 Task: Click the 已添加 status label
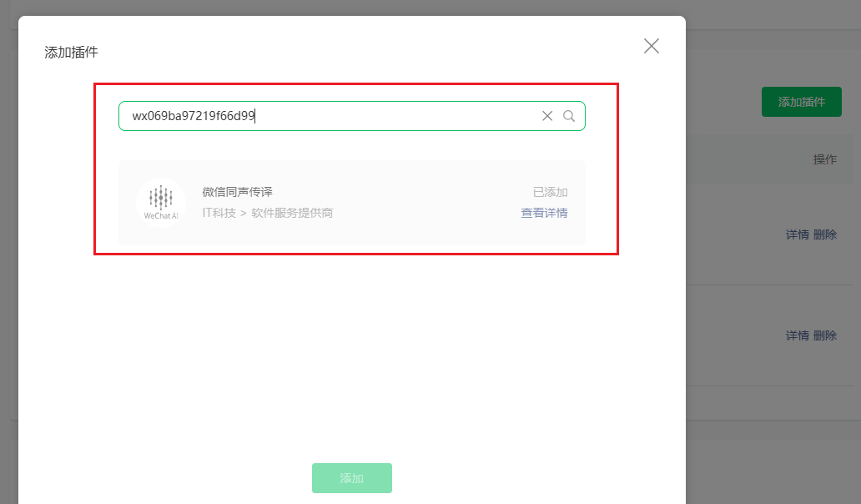(x=550, y=192)
